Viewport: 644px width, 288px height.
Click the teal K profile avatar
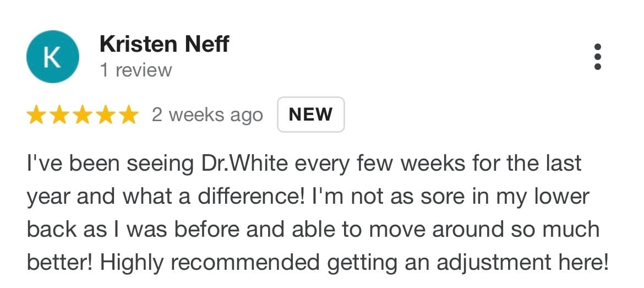click(53, 57)
